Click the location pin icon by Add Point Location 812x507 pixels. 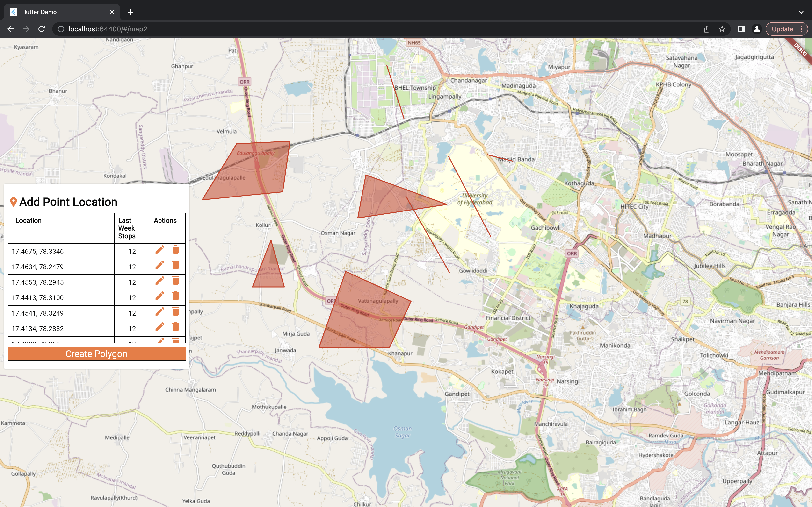pyautogui.click(x=14, y=202)
